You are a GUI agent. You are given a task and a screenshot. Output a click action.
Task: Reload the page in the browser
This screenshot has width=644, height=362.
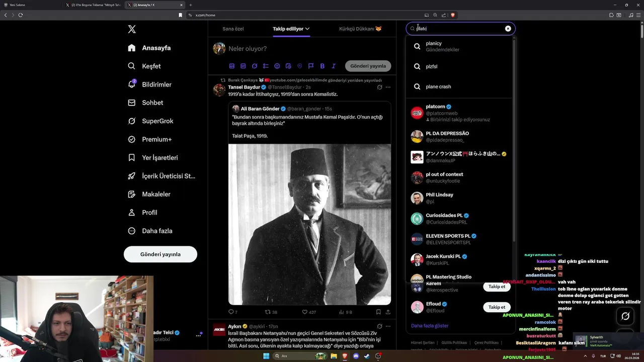click(x=21, y=15)
